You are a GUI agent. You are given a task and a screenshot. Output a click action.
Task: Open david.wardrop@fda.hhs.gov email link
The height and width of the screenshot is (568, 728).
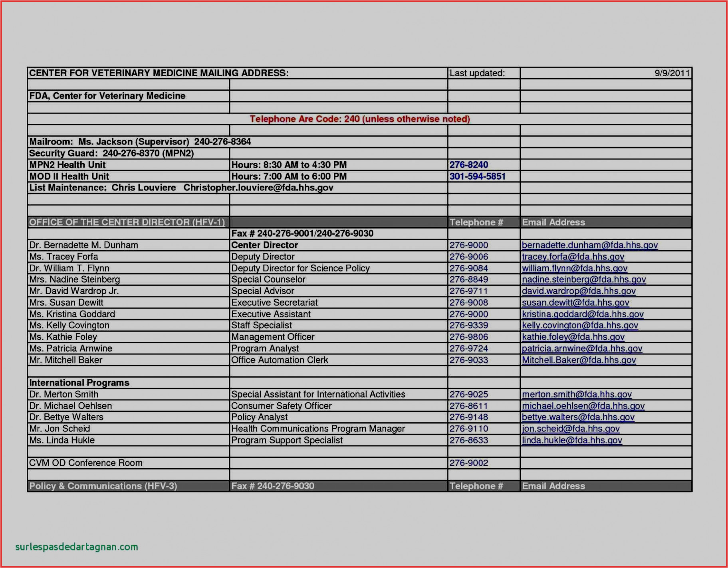pos(578,291)
